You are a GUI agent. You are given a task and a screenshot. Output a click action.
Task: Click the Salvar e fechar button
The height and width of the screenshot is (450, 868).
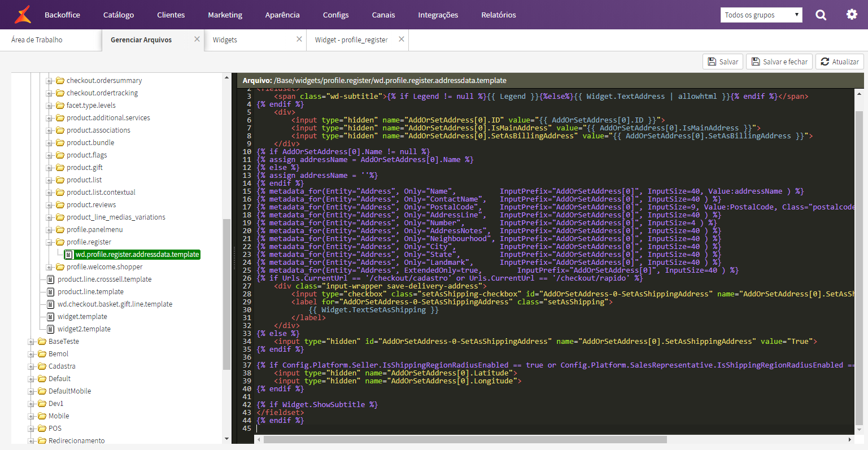pos(779,62)
